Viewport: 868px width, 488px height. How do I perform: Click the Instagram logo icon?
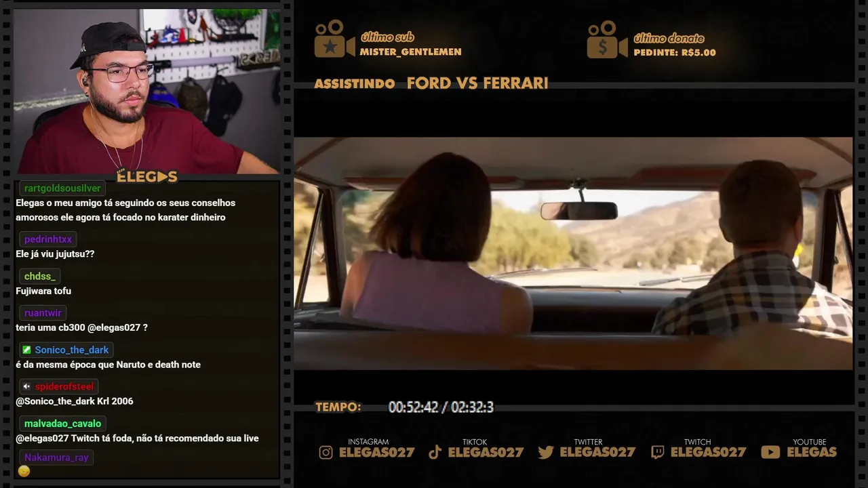pos(326,453)
